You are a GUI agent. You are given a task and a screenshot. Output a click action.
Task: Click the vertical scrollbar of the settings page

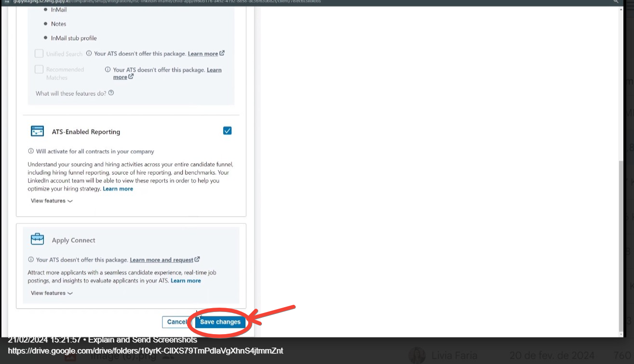click(620, 246)
